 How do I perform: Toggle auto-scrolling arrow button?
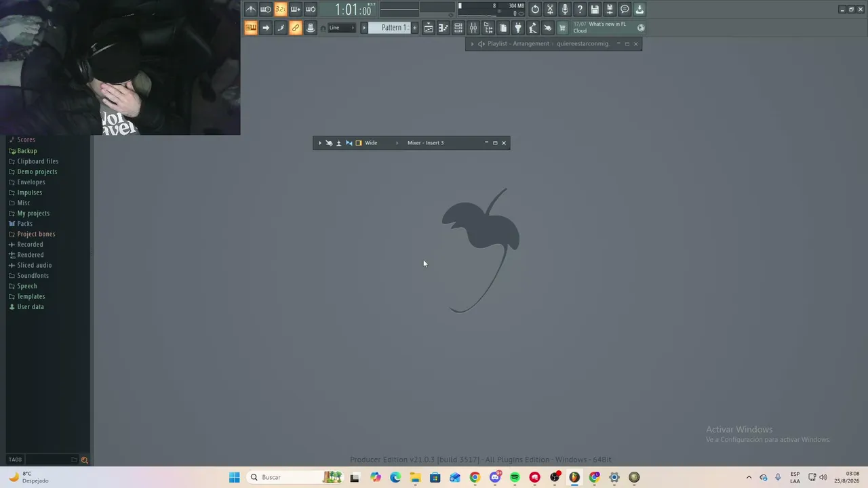(266, 28)
